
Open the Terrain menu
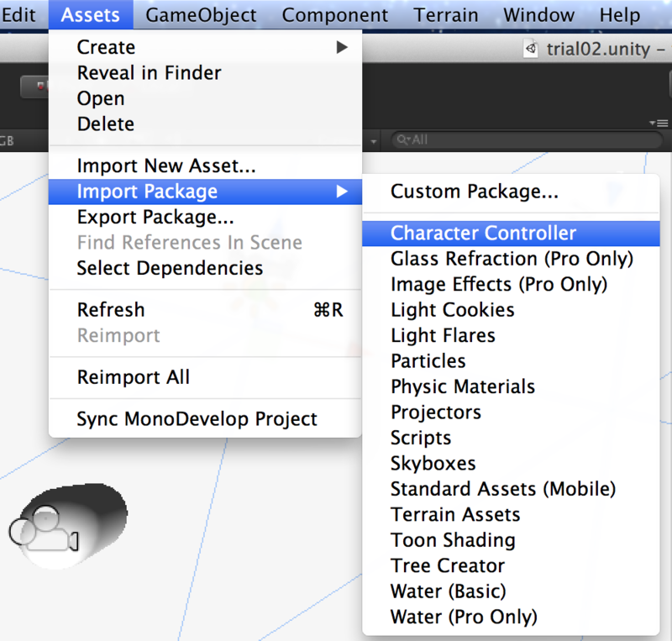pyautogui.click(x=445, y=15)
